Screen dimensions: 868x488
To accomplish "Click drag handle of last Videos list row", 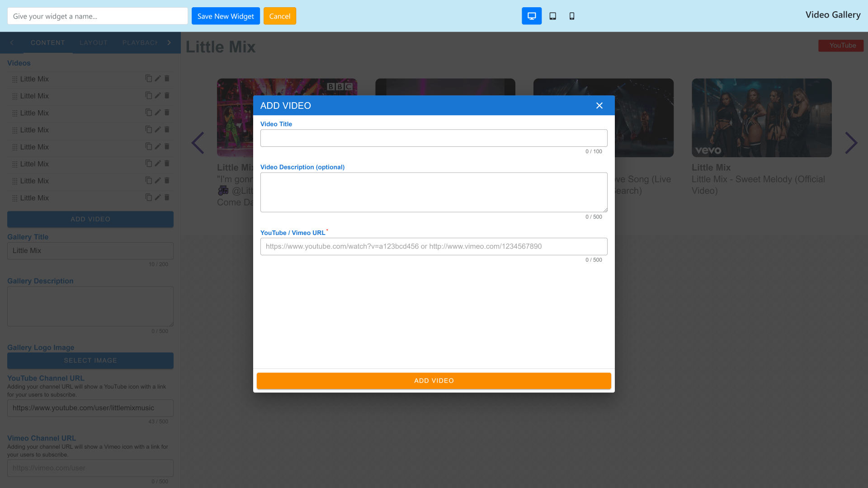I will tap(14, 198).
